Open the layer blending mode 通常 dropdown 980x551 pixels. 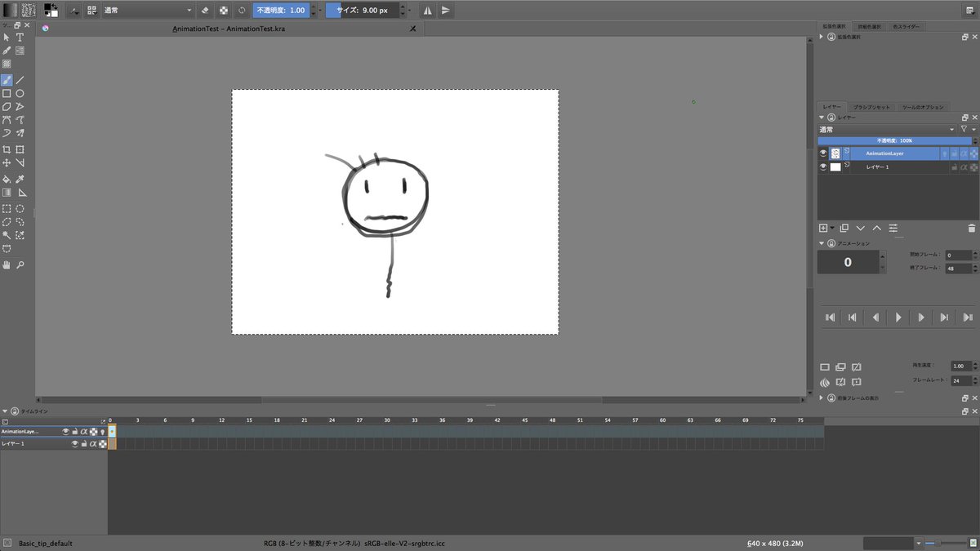pyautogui.click(x=887, y=129)
